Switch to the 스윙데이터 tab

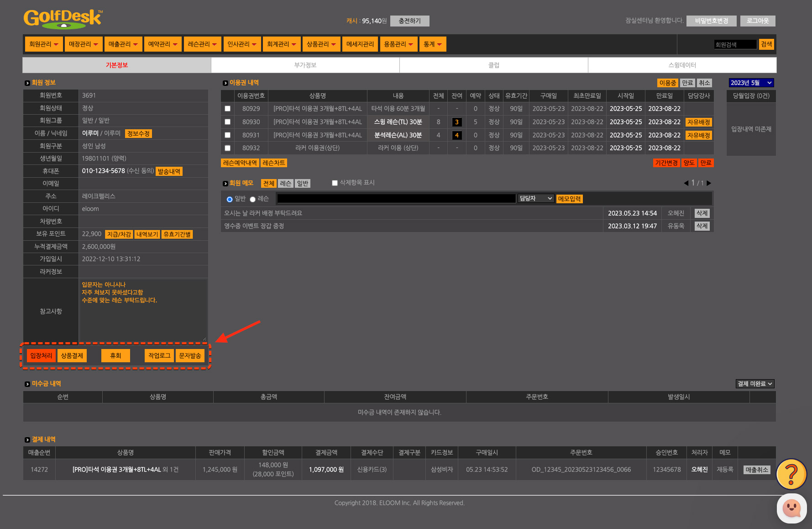tap(682, 65)
